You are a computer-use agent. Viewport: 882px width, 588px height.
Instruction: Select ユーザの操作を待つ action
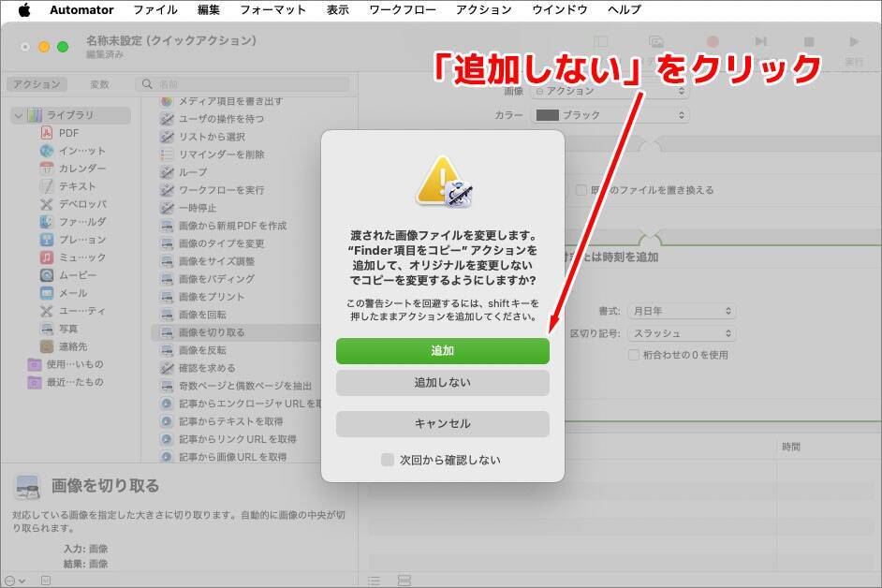221,119
